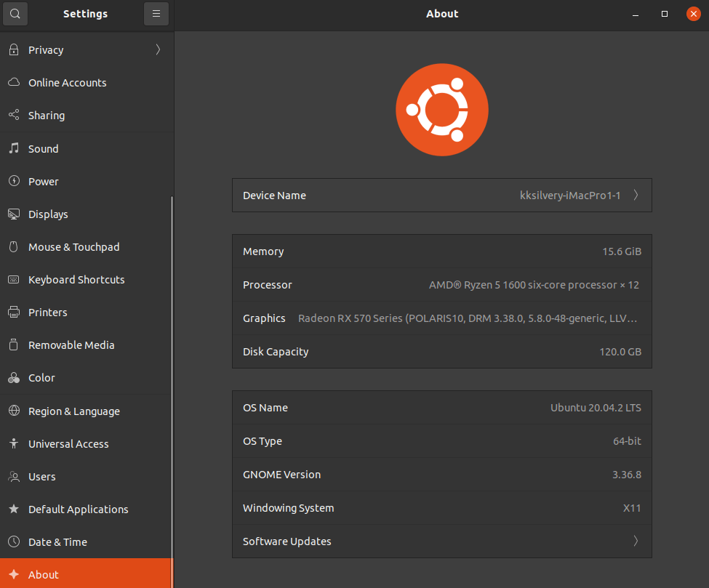Click the Mouse & Touchpad mouse icon
Image resolution: width=709 pixels, height=588 pixels.
14,246
